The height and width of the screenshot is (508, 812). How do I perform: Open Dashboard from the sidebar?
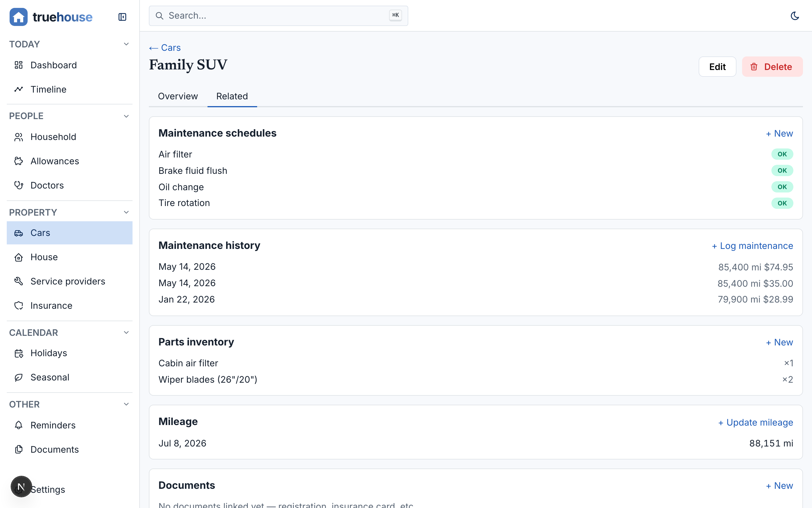69,65
